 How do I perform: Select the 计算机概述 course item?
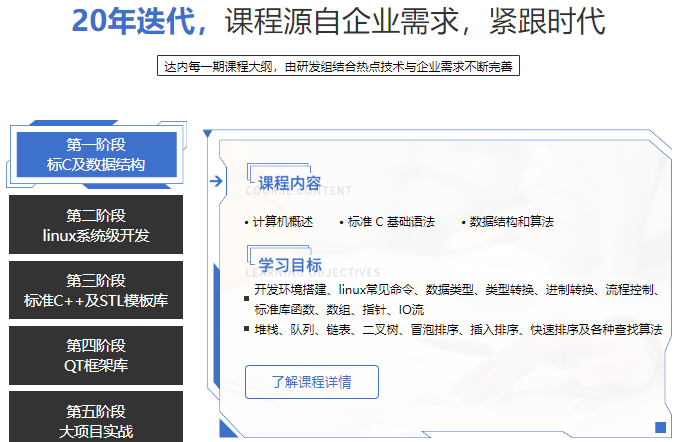click(x=281, y=222)
